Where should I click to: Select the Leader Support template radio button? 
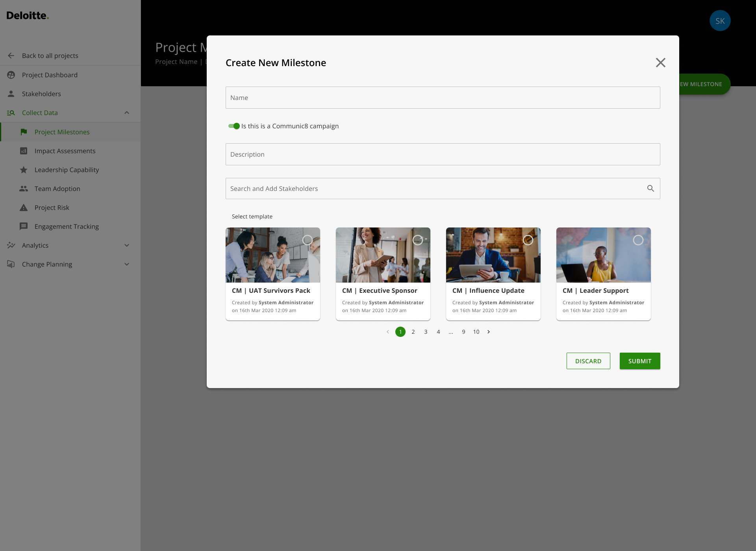tap(638, 240)
